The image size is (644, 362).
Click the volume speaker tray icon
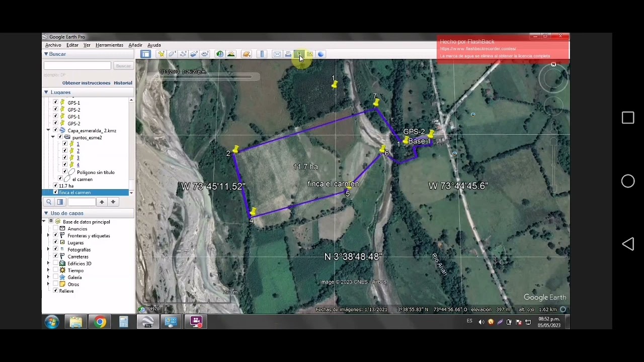481,322
